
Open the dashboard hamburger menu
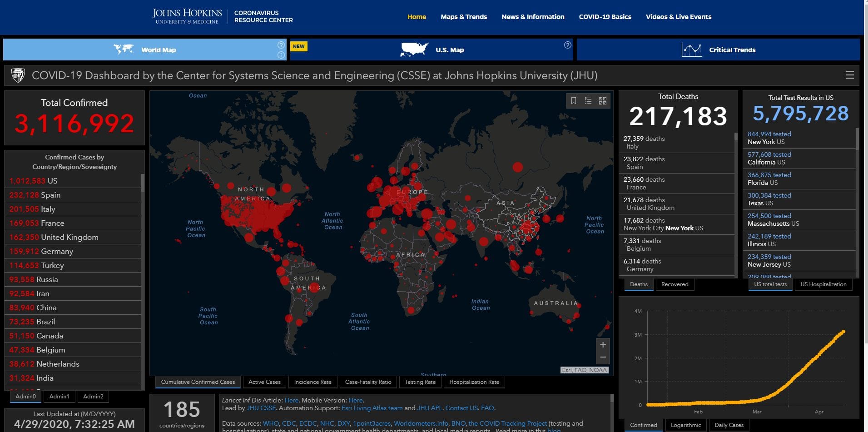tap(850, 75)
